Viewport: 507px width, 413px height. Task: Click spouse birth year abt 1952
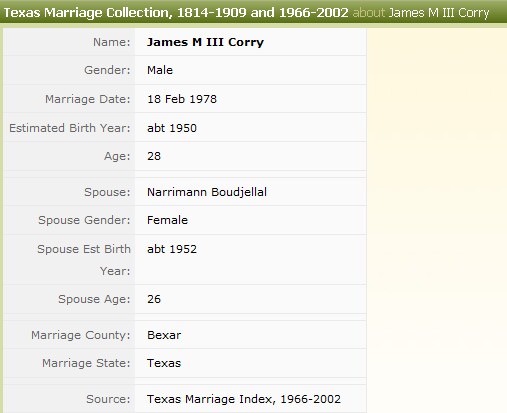172,249
